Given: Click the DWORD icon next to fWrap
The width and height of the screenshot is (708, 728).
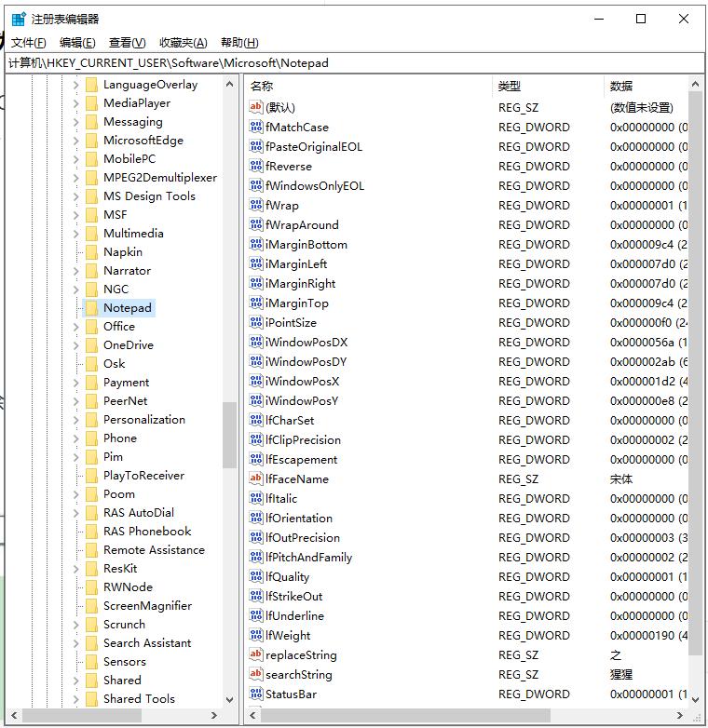Looking at the screenshot, I should click(x=256, y=205).
